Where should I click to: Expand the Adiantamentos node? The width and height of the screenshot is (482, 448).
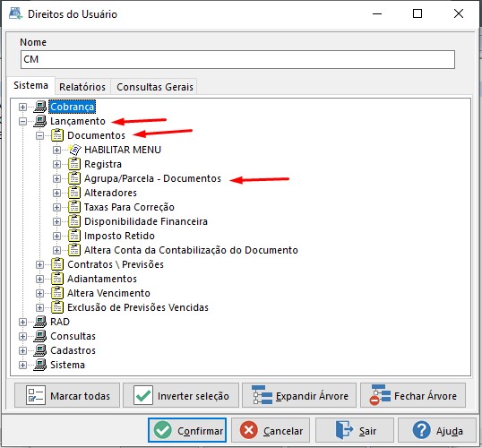(x=39, y=280)
